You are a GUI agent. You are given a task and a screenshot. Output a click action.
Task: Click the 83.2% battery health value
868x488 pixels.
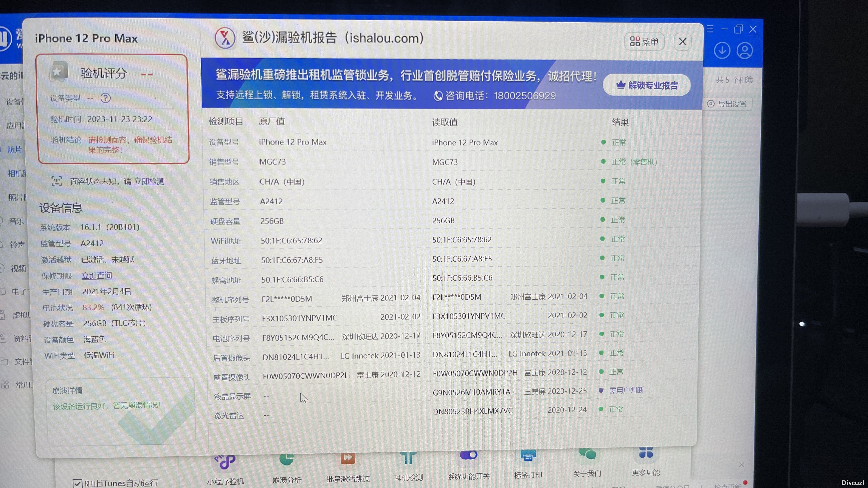tap(93, 307)
